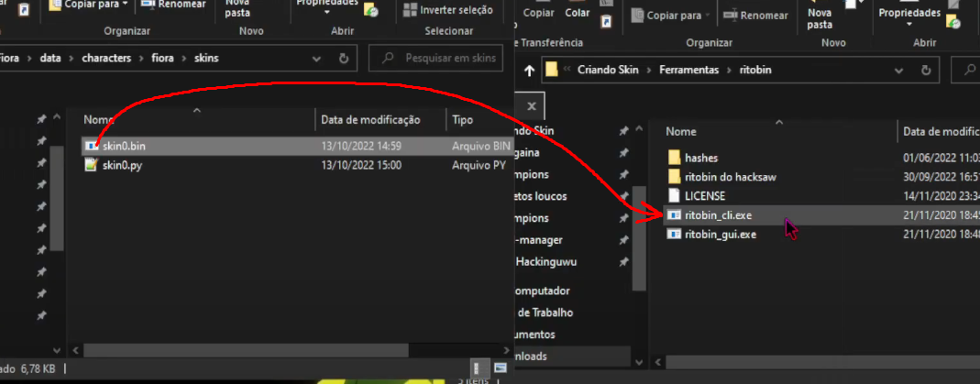Click Copiar in the right window ribbon

point(538,13)
